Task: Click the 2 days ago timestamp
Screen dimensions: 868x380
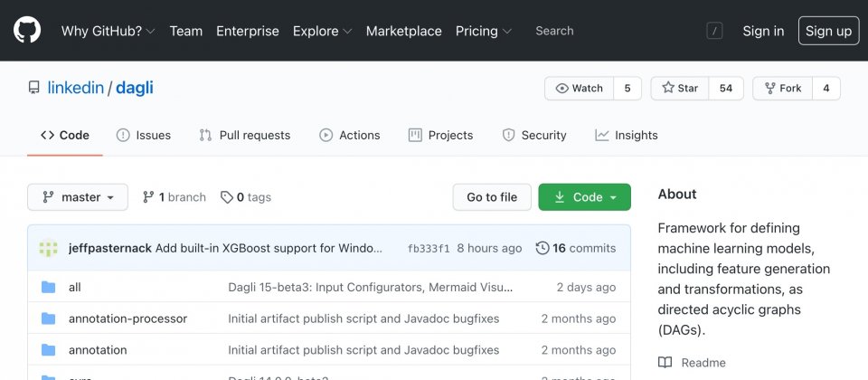Action: 586,287
